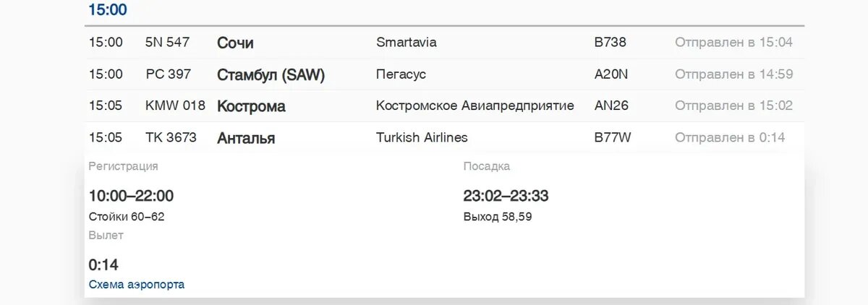
Task: Select the Сочи flight 5N 547 row
Action: pos(444,43)
